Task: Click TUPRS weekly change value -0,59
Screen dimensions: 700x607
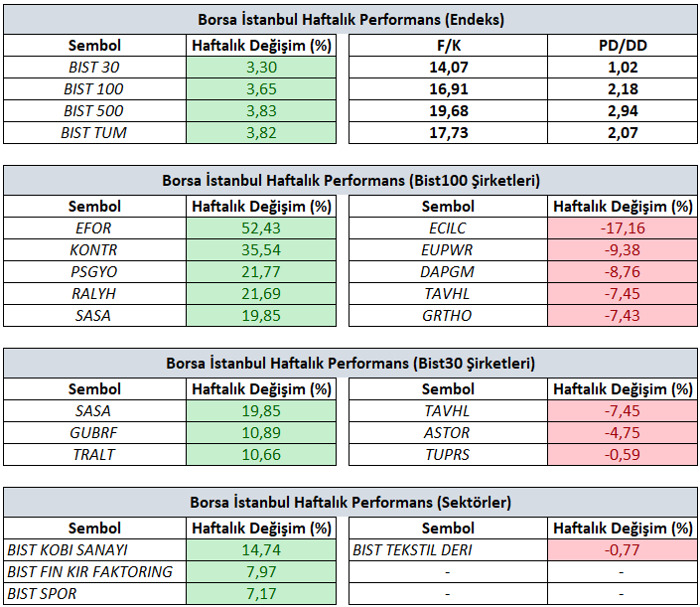Action: tap(621, 454)
